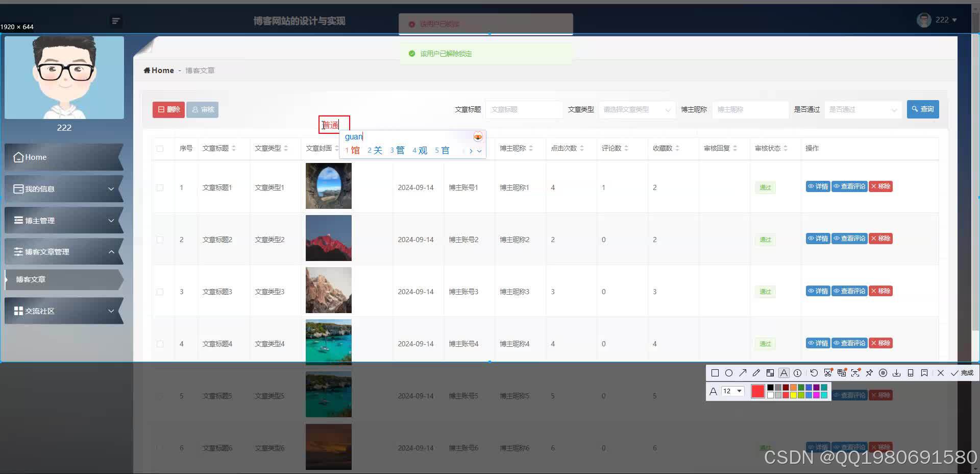Select the rectangle annotation tool

point(715,373)
